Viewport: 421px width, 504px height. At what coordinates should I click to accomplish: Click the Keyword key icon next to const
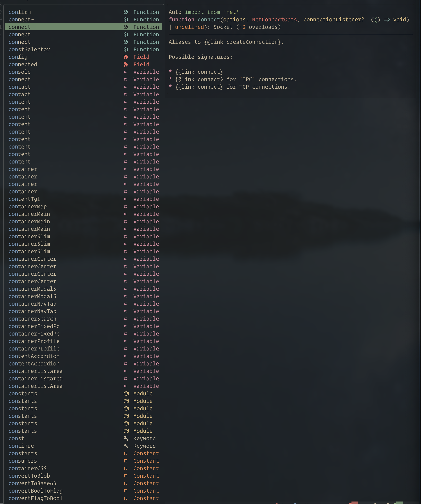click(125, 438)
